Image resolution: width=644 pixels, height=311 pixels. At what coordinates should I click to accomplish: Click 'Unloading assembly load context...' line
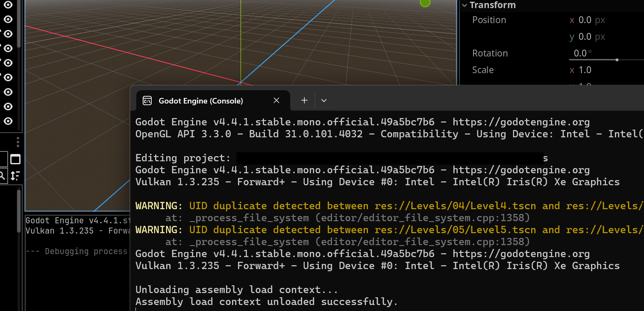tap(237, 290)
